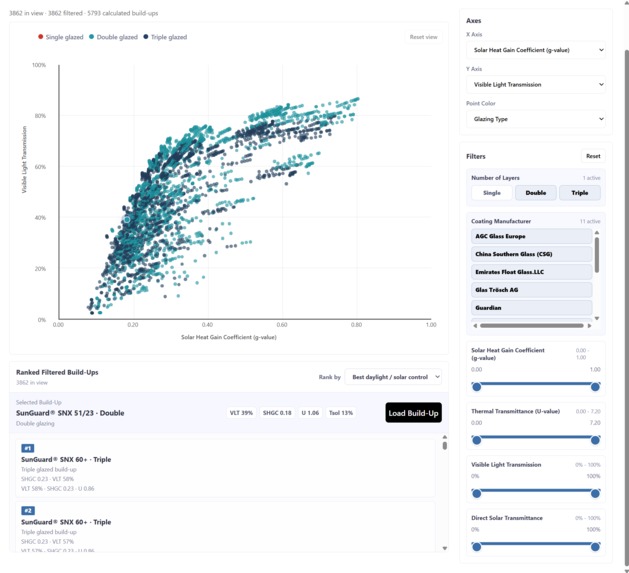Toggle the Triple layer filter
Screen dimensions: 629x573
[x=580, y=193]
